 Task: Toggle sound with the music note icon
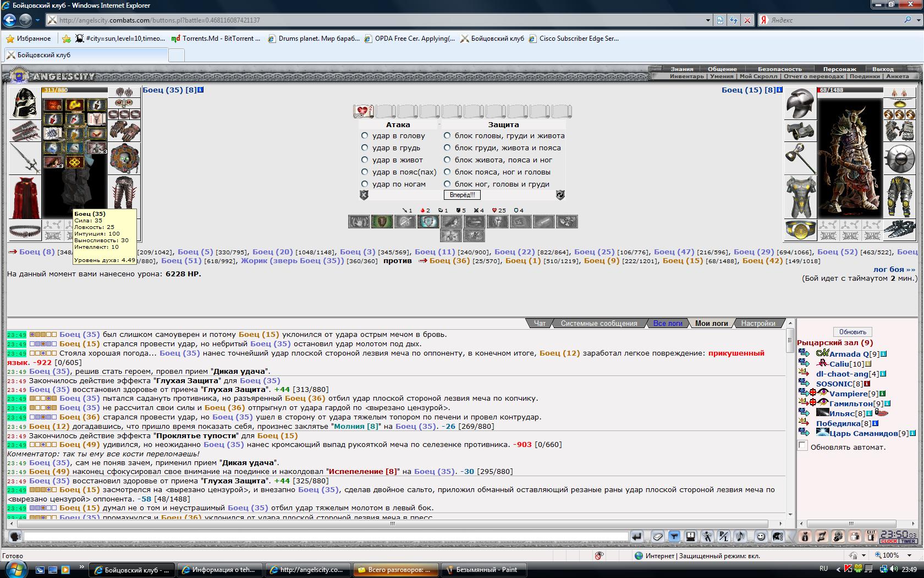click(x=740, y=536)
